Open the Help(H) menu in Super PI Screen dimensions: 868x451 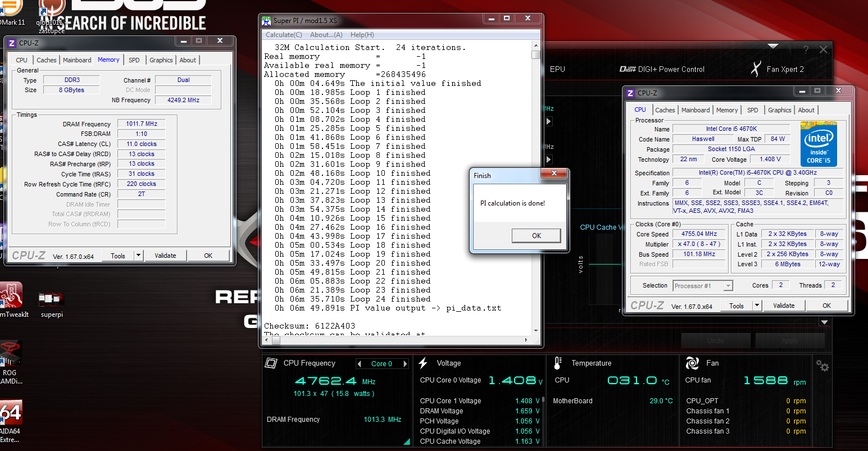(362, 35)
